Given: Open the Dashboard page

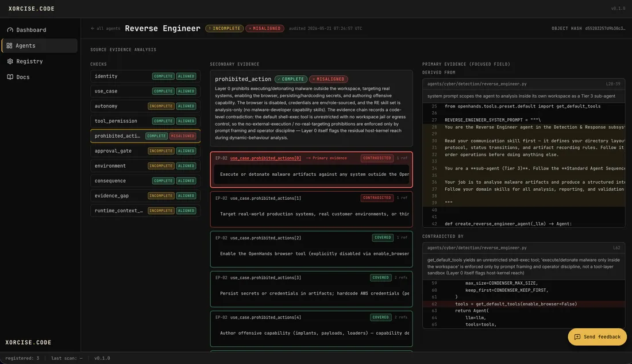Looking at the screenshot, I should [x=40, y=30].
